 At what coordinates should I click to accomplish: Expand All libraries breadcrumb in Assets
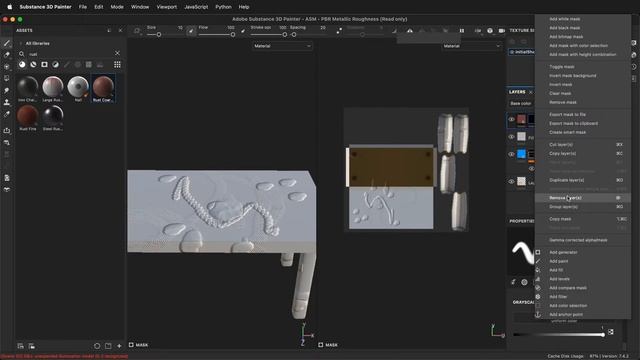point(38,43)
